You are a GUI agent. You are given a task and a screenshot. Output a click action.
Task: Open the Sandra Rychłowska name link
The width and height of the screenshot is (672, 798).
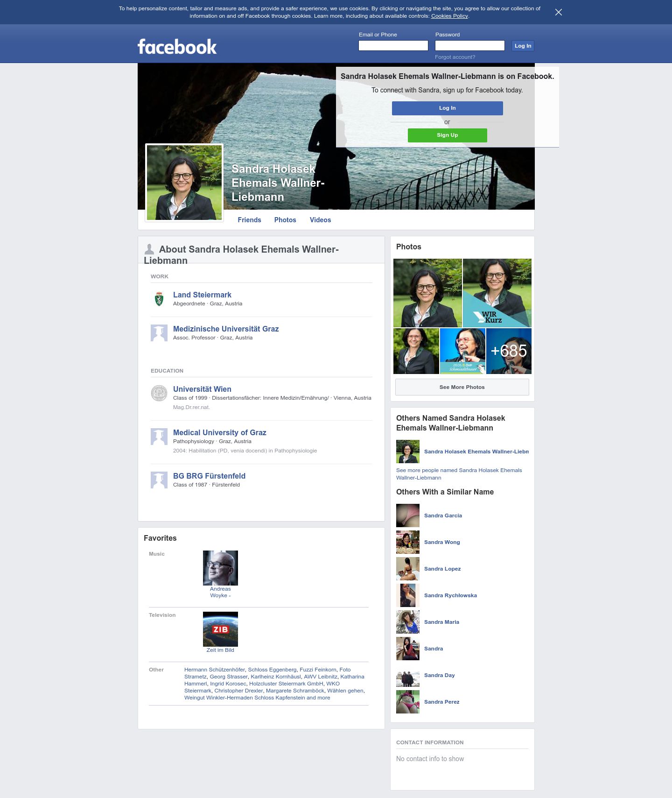pos(450,595)
